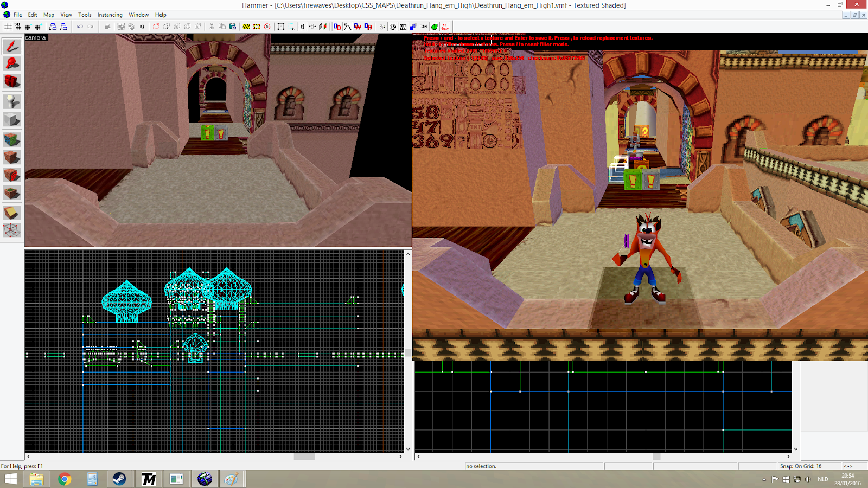Viewport: 868px width, 488px height.
Task: Choose the red Camera tool
Action: click(x=12, y=81)
